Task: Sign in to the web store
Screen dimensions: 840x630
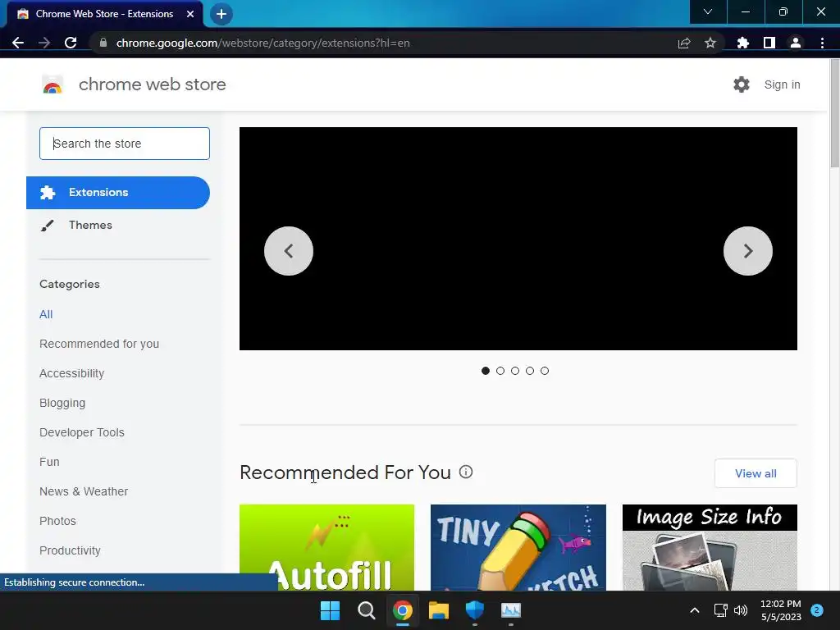Action: [x=782, y=84]
